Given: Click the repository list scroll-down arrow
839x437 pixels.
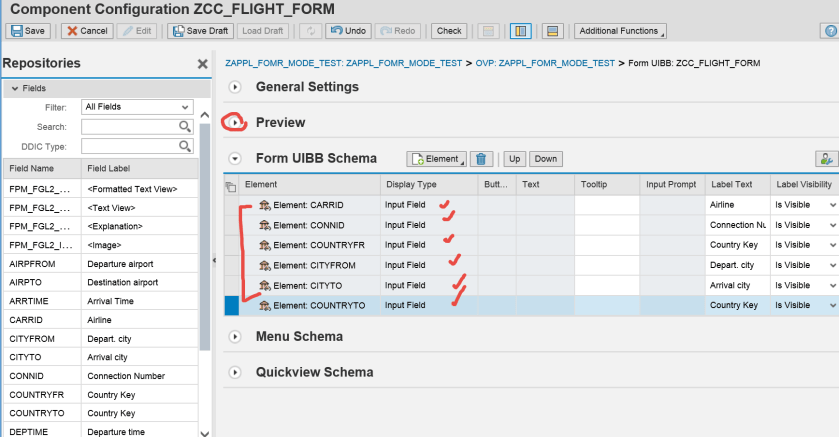Looking at the screenshot, I should tap(204, 432).
